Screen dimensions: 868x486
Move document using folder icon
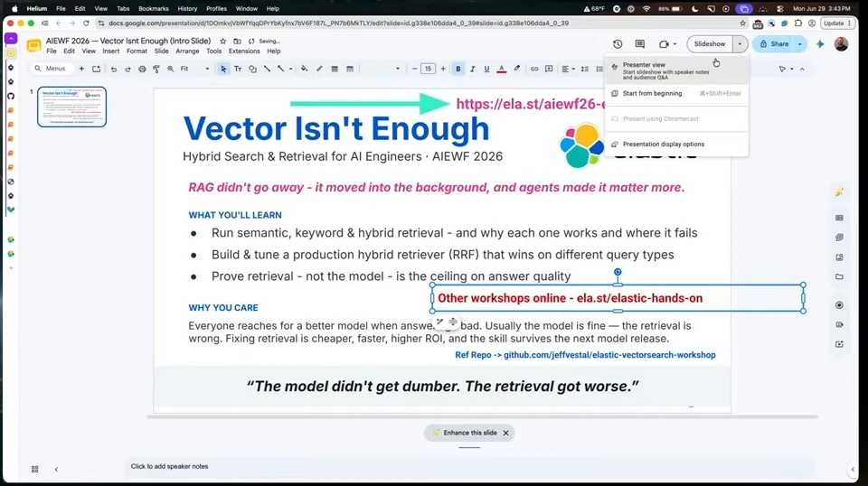(237, 41)
